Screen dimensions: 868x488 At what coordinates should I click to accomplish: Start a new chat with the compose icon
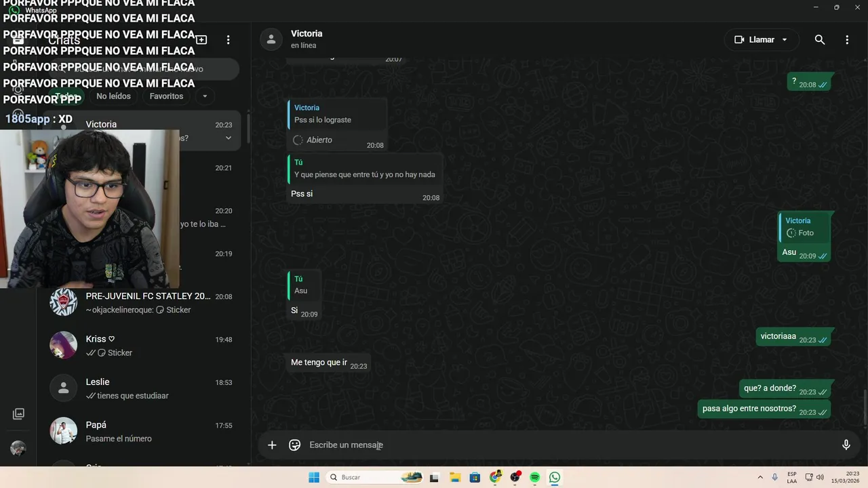click(x=201, y=40)
